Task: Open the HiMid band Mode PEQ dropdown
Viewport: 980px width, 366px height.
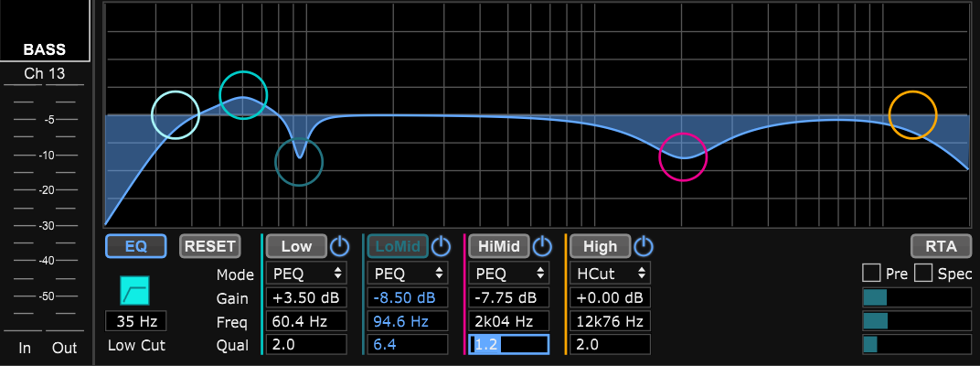Action: (509, 273)
